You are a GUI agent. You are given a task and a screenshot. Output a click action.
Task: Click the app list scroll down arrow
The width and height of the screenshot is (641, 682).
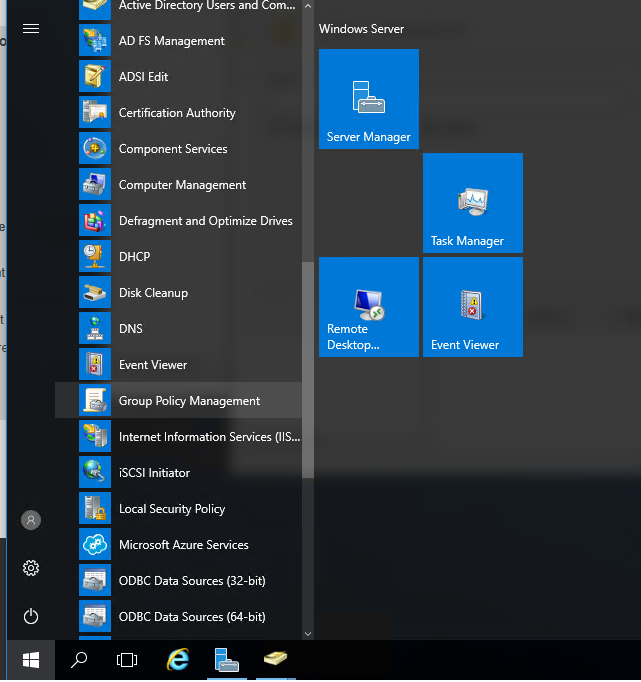308,632
